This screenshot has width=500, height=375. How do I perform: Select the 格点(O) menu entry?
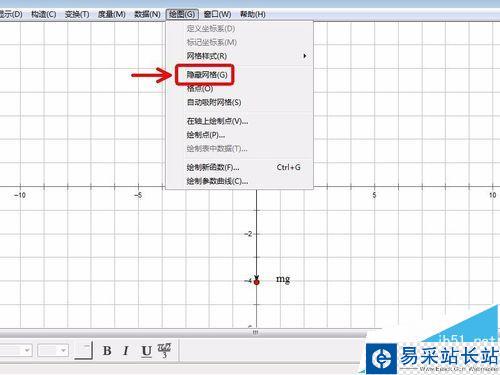[239, 88]
